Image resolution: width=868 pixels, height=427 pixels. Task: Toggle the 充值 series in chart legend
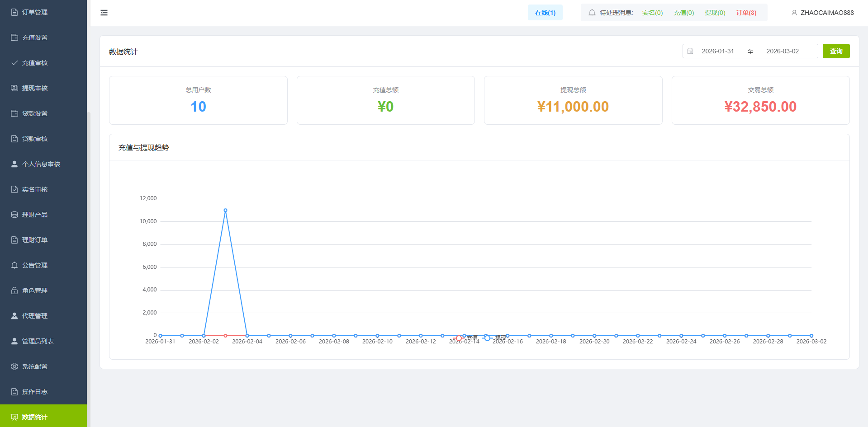[x=465, y=338]
